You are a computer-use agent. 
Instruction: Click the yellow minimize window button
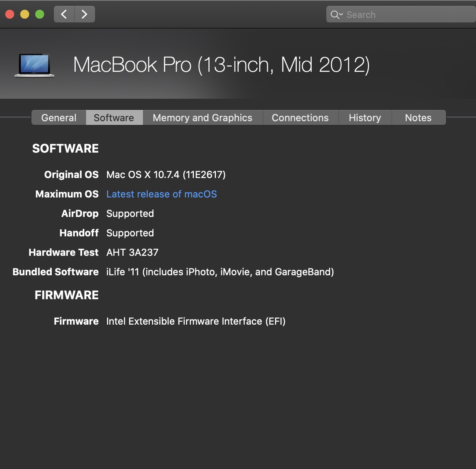[x=25, y=15]
